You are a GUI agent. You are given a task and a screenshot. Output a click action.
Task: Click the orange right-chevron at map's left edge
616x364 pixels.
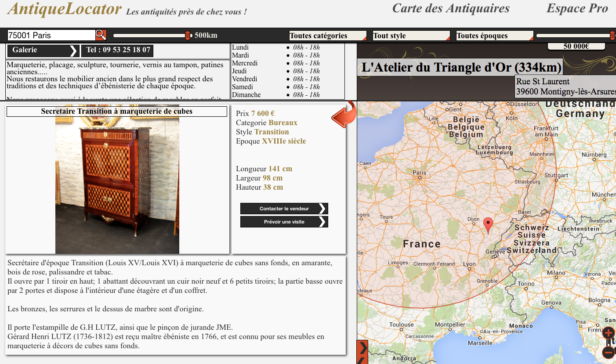click(362, 348)
